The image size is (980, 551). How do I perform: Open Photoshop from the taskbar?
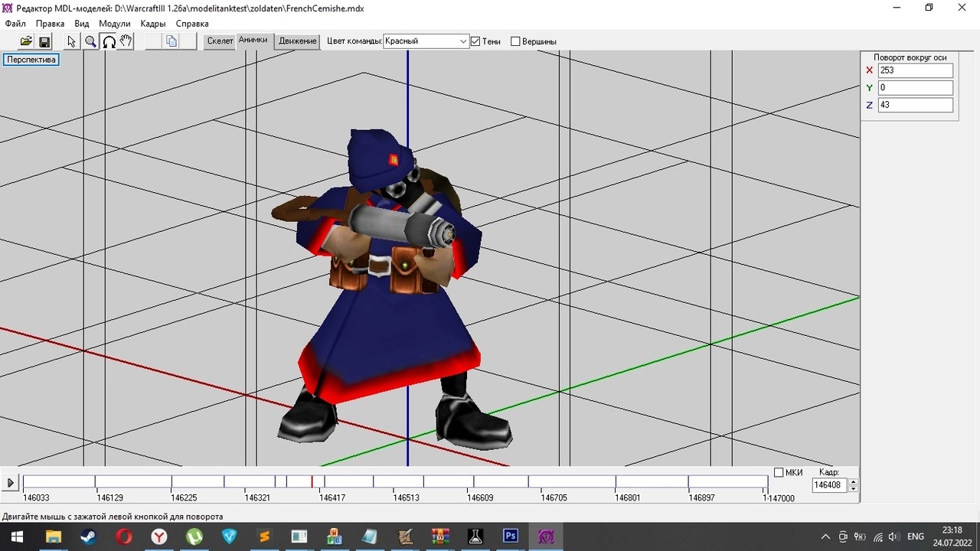point(511,536)
